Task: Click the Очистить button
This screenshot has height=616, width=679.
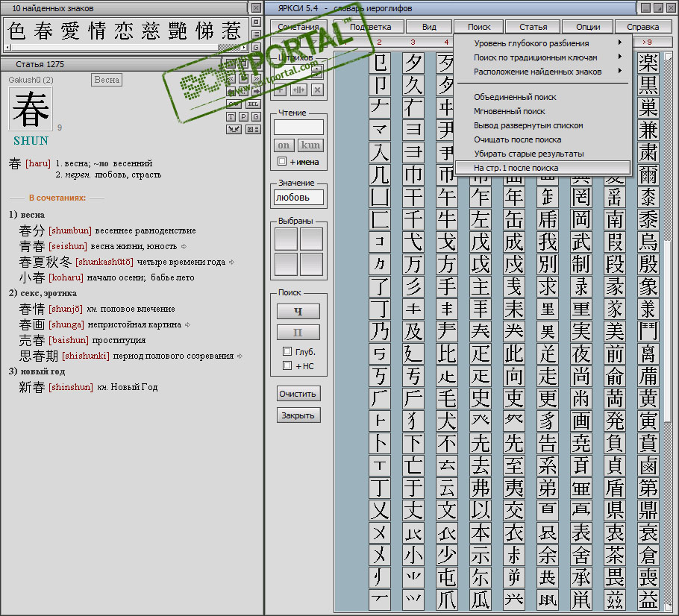Action: pyautogui.click(x=298, y=394)
